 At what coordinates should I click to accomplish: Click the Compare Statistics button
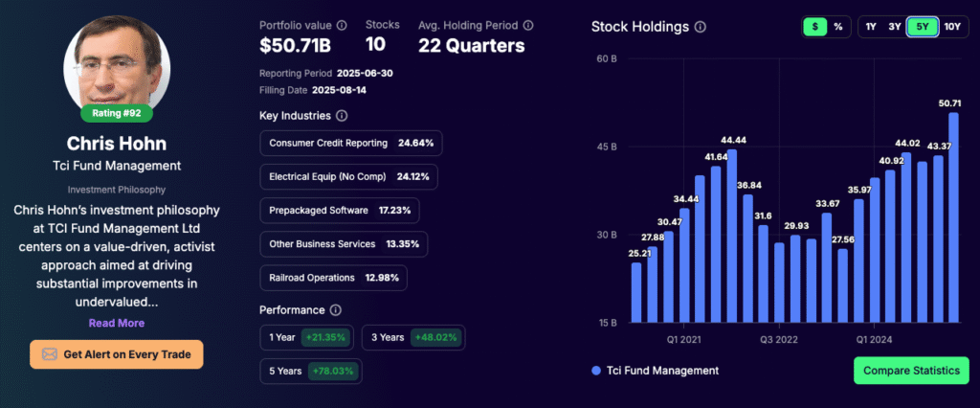(x=911, y=371)
